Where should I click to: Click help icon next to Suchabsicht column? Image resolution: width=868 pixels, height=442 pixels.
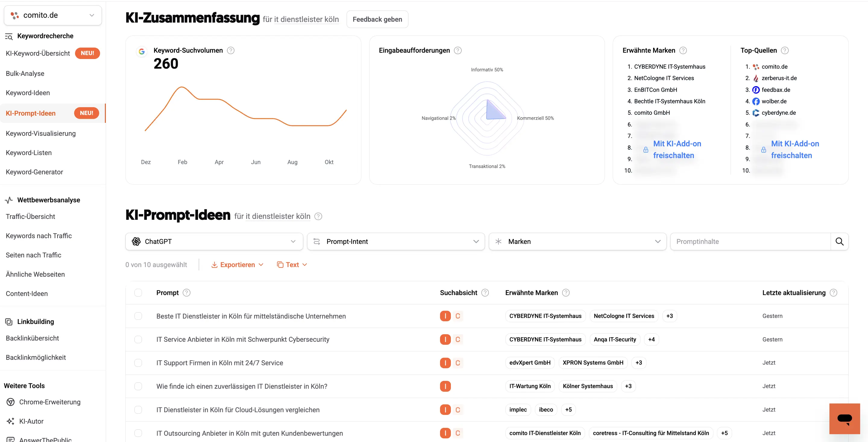[x=485, y=293]
